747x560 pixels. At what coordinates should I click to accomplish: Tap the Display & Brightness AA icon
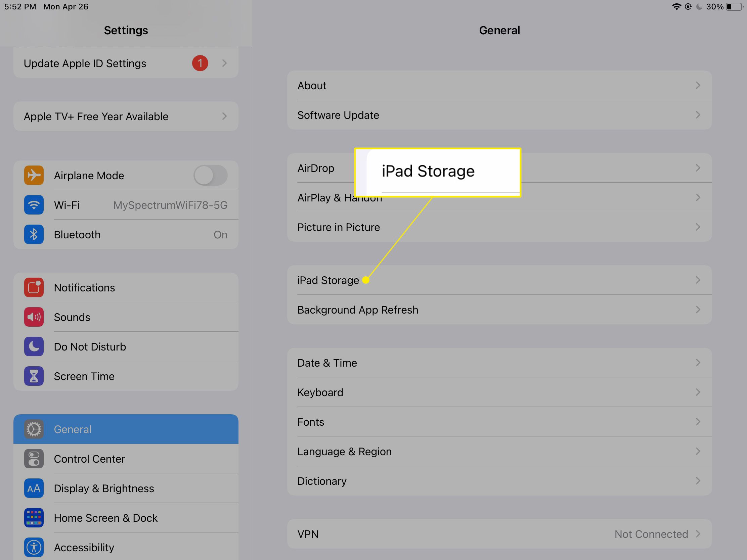(34, 488)
